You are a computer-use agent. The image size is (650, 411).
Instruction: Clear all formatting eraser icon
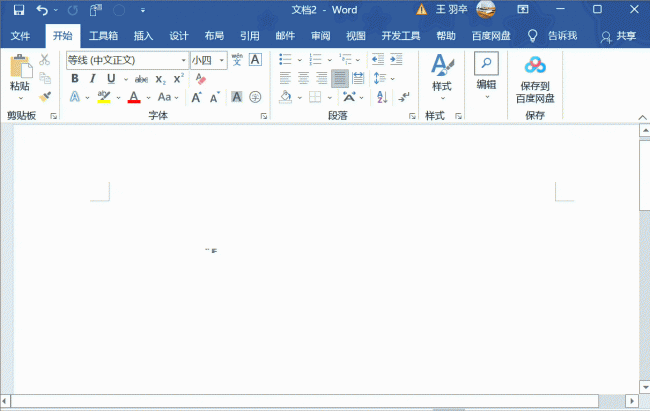coord(201,78)
